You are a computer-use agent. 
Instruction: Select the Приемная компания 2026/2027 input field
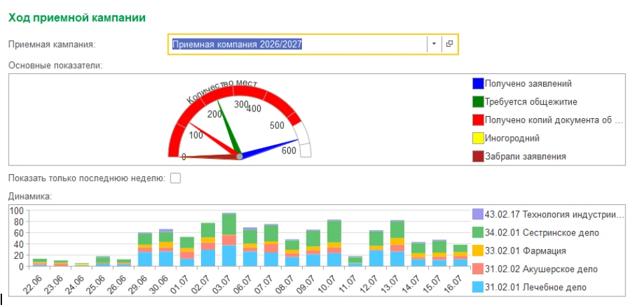coord(298,44)
